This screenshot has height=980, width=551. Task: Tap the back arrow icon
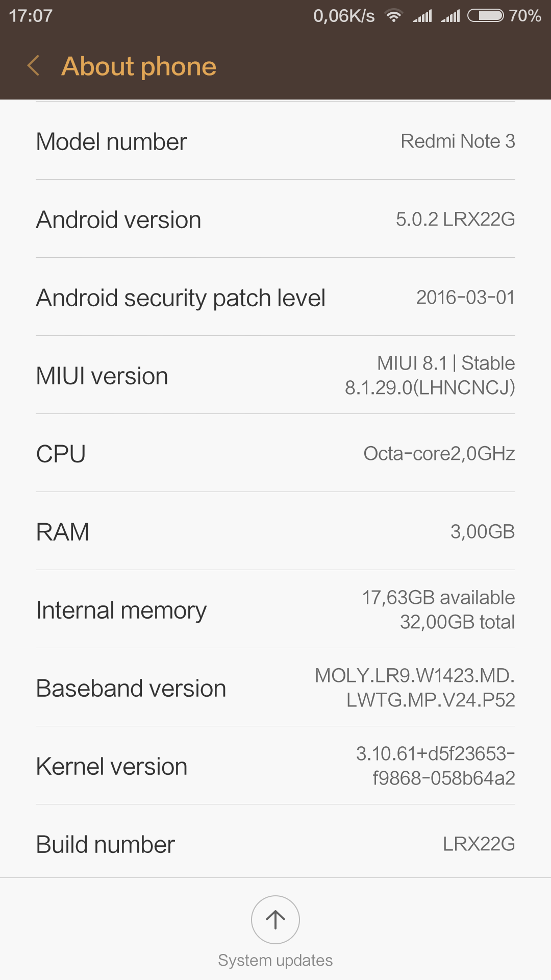[x=34, y=66]
